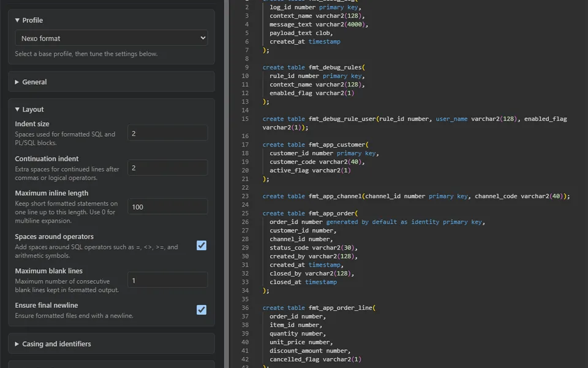Click the closed_at timestamp line
The height and width of the screenshot is (368, 588).
coord(303,282)
